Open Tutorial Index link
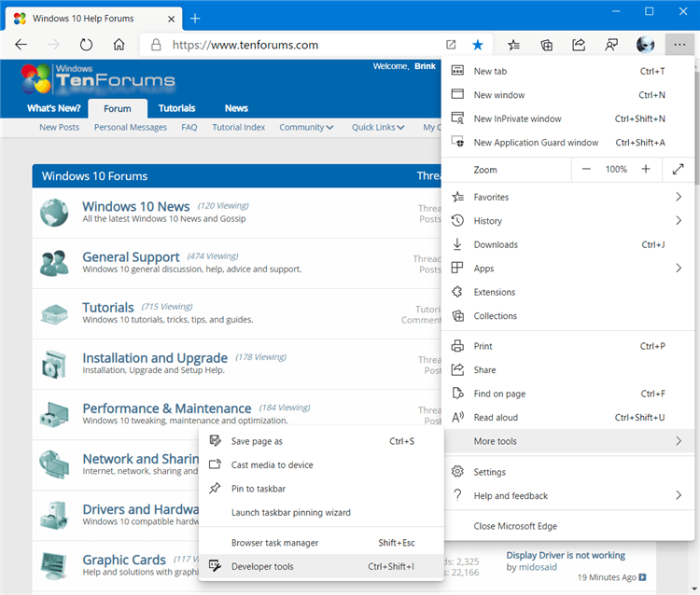This screenshot has width=700, height=595. (x=238, y=127)
